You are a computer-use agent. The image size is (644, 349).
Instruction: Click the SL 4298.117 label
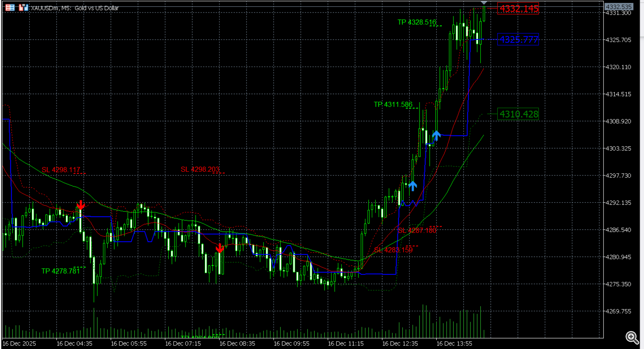click(60, 170)
